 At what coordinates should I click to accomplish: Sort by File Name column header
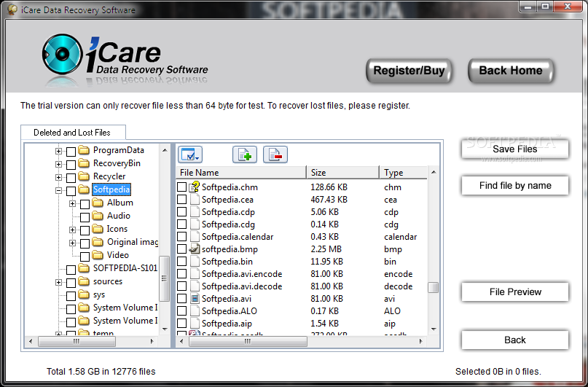[241, 173]
